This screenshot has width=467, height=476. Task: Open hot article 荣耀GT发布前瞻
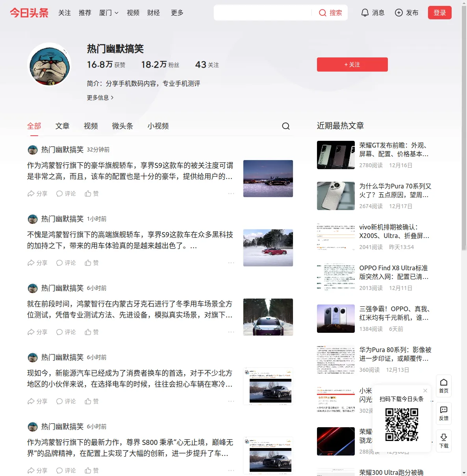point(394,149)
